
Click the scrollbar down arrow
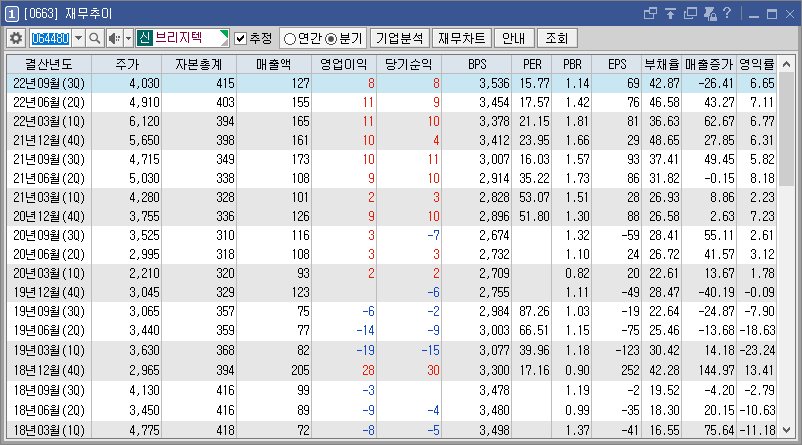[x=786, y=429]
